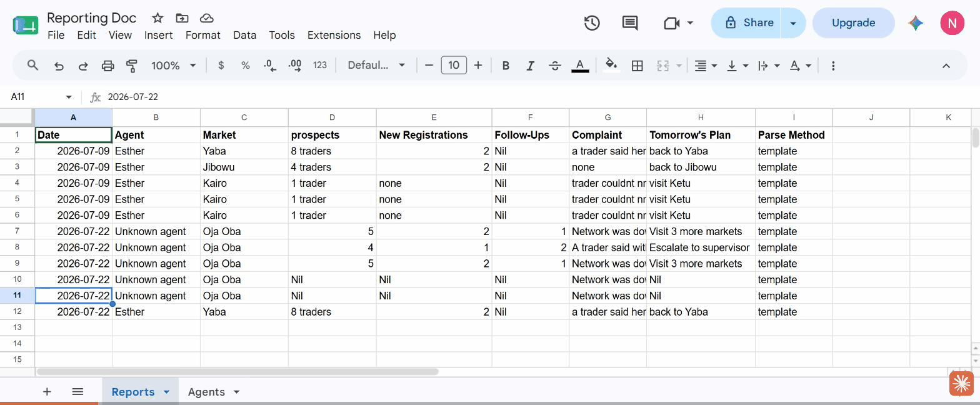This screenshot has width=980, height=405.
Task: Open the Edit menu
Action: coord(86,35)
